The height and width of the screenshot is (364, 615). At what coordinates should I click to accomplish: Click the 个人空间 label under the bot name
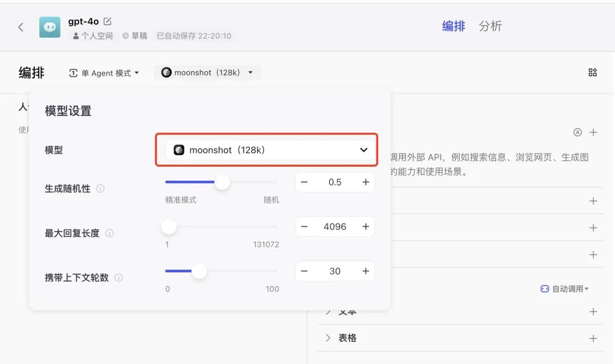pos(93,36)
